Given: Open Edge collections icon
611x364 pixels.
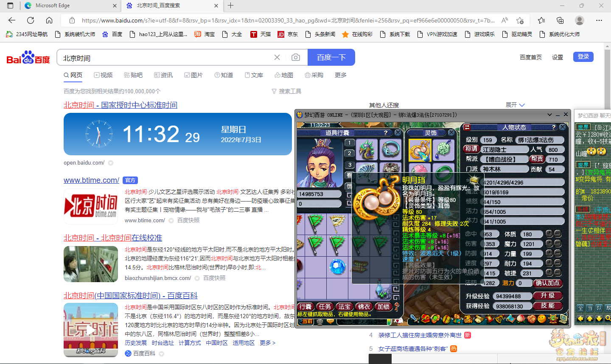Looking at the screenshot, I should 560,20.
